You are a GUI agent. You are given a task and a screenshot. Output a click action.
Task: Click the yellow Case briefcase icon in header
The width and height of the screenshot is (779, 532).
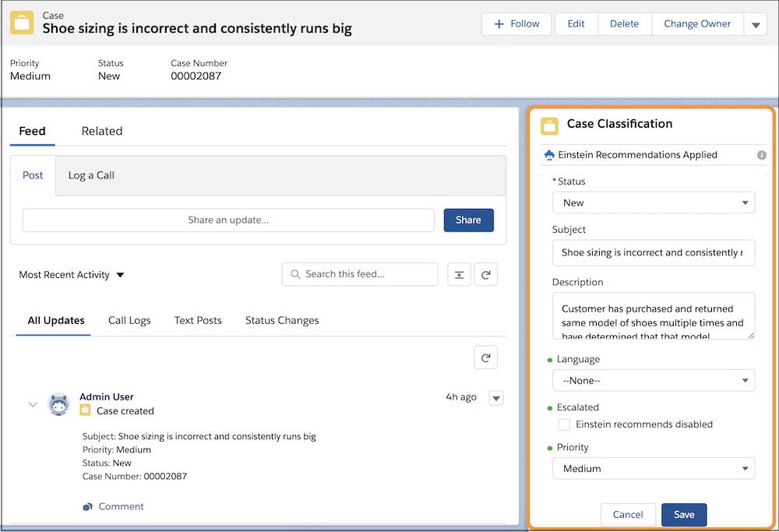click(22, 23)
